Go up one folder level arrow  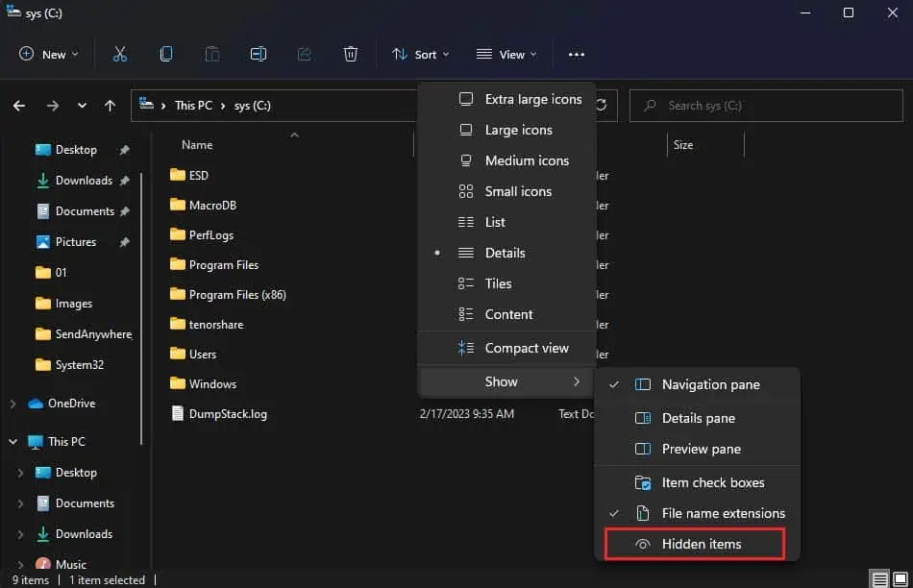coord(110,106)
